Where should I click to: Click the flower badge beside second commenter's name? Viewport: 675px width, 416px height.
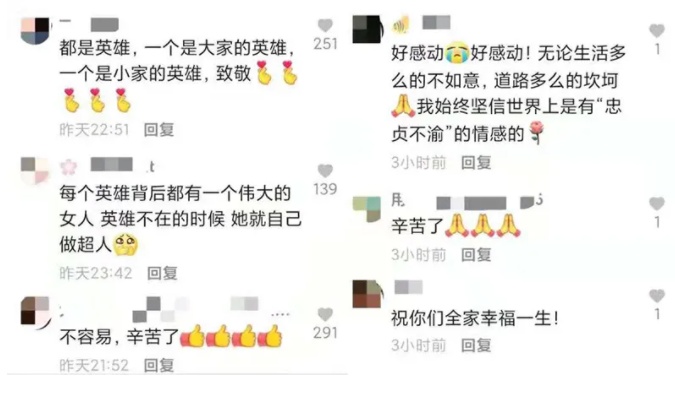click(68, 167)
